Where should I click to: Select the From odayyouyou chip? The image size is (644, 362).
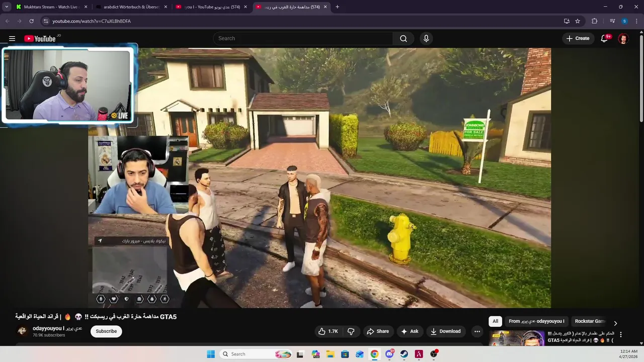tap(536, 321)
